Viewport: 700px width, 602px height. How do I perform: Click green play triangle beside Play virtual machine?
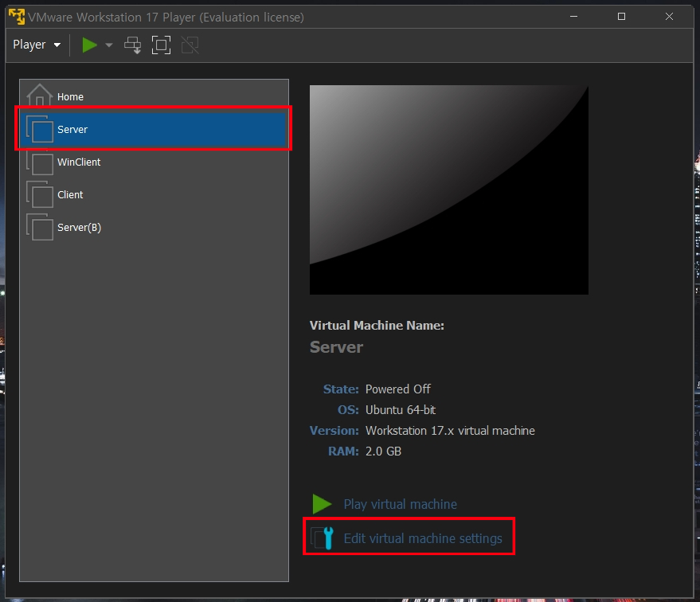coord(322,504)
